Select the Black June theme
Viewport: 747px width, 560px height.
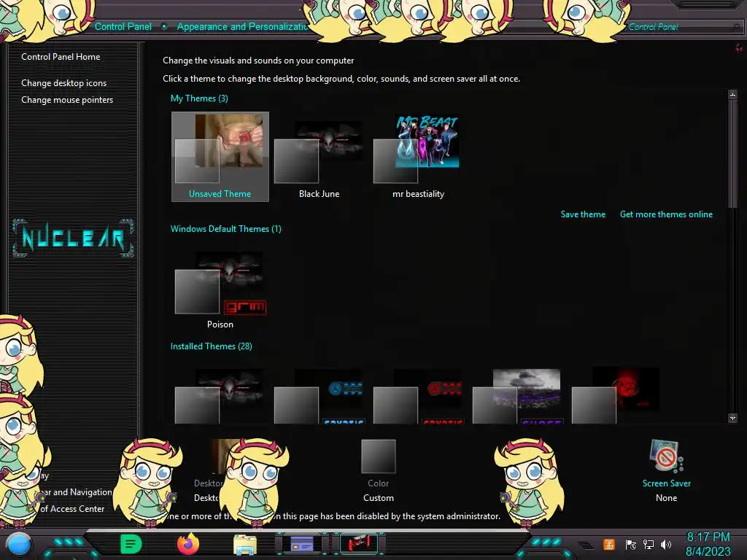point(320,157)
